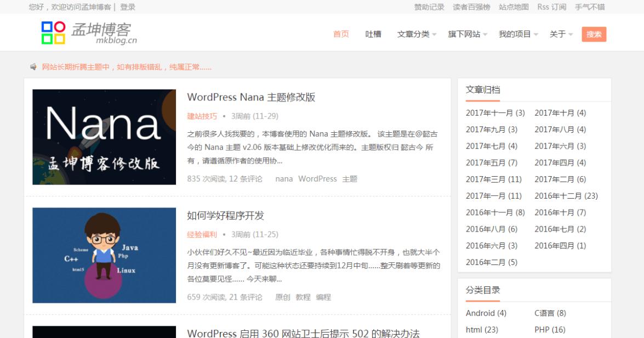Viewport: 644px width, 338px height.
Task: Open the 2017年五月 (7) archive
Action: point(492,162)
